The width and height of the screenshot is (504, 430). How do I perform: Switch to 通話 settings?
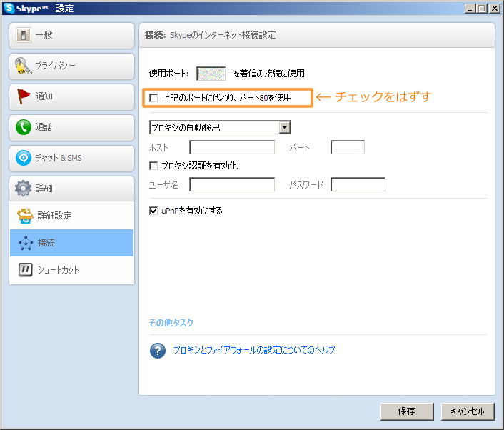click(x=71, y=128)
